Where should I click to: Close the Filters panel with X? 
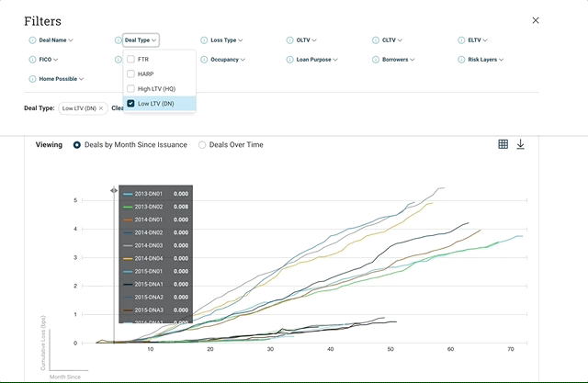tap(536, 20)
